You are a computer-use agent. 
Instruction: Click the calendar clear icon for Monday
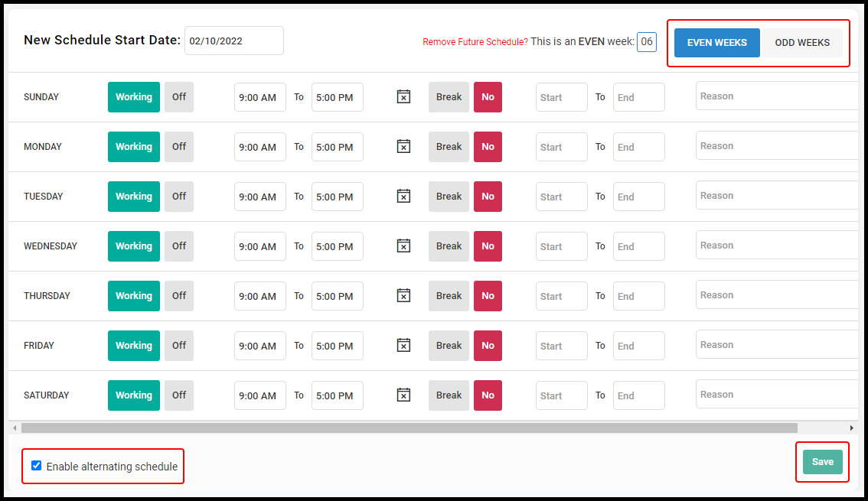(403, 147)
